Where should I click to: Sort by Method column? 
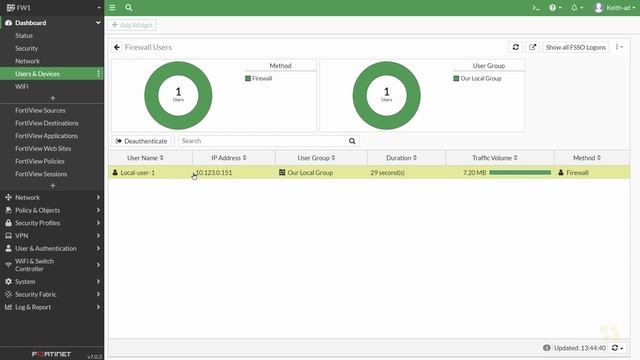[587, 158]
